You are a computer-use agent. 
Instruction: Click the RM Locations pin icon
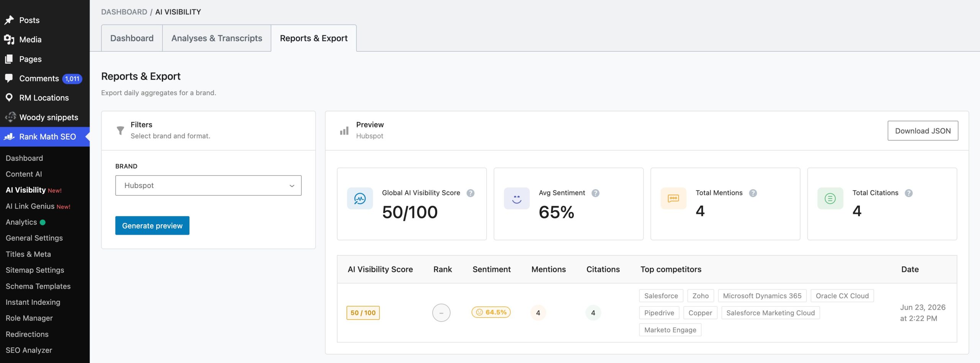coord(9,98)
